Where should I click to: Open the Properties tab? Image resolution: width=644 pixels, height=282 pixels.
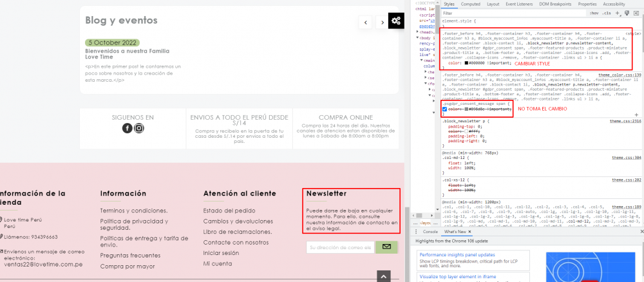(587, 4)
